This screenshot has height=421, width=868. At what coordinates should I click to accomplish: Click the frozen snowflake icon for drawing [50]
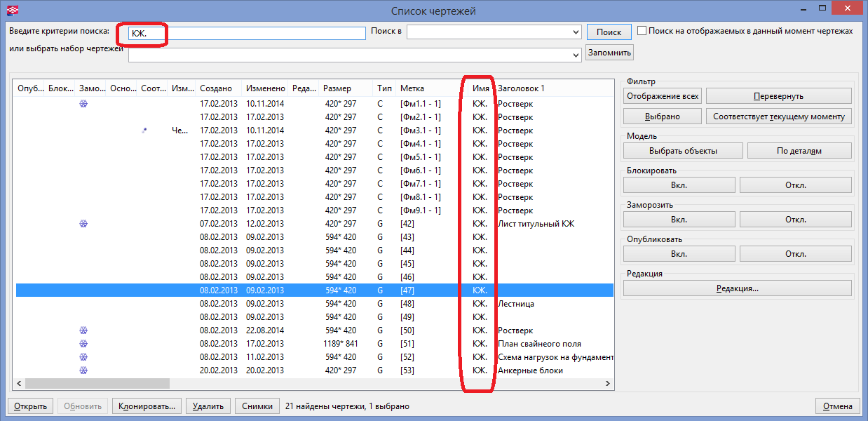point(83,330)
